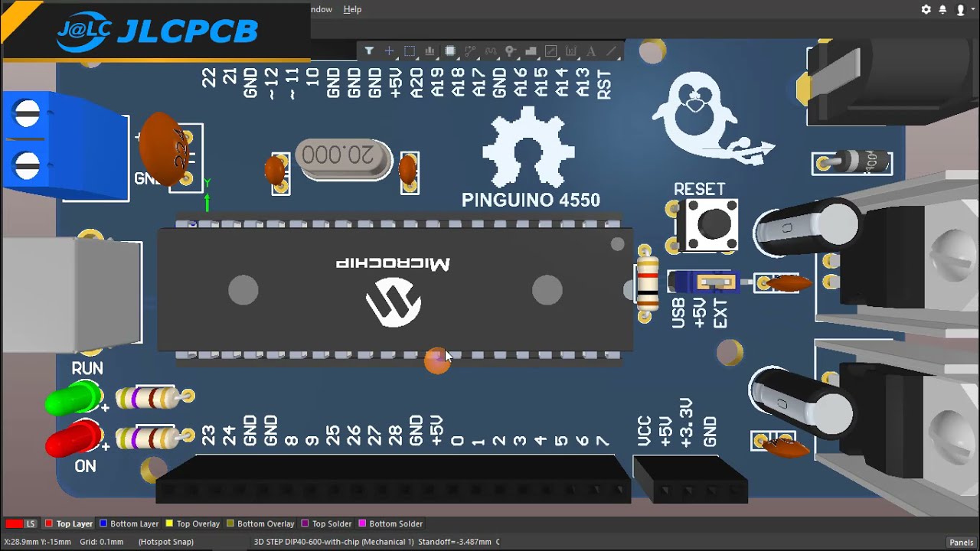This screenshot has width=980, height=551.
Task: Click the Standoff=-3.487mm status text
Action: pyautogui.click(x=455, y=542)
